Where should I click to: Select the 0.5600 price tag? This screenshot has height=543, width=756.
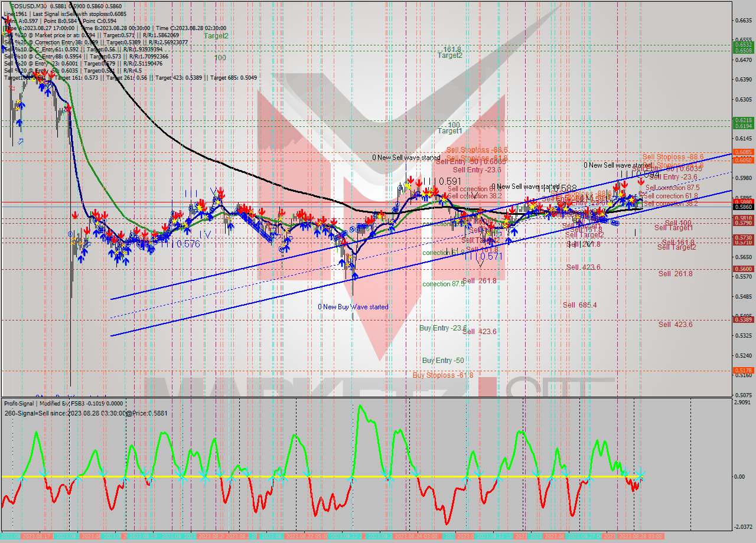[742, 269]
